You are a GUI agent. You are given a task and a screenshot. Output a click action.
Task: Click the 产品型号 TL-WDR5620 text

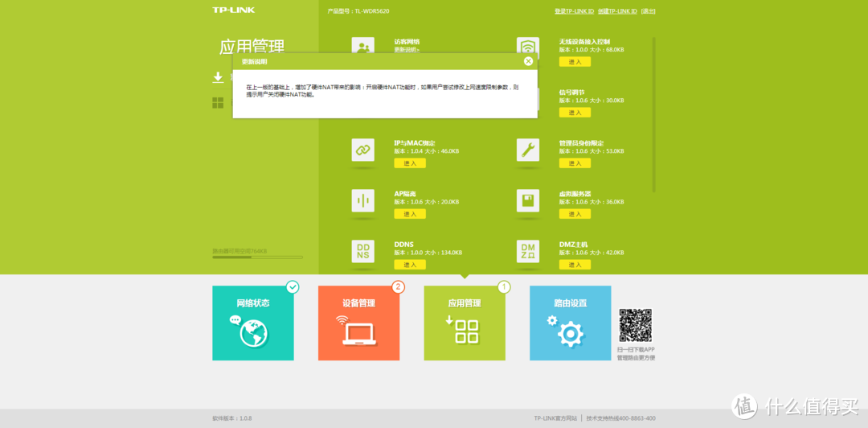(357, 11)
